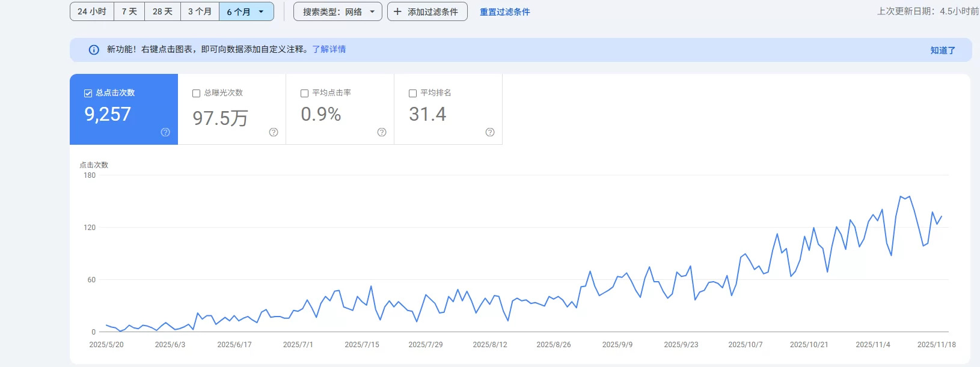This screenshot has height=367, width=980.
Task: Select the 28 天 range tab
Action: click(x=162, y=11)
